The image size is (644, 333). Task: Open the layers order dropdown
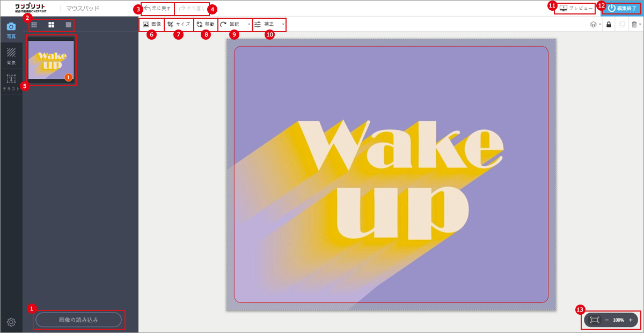[595, 25]
